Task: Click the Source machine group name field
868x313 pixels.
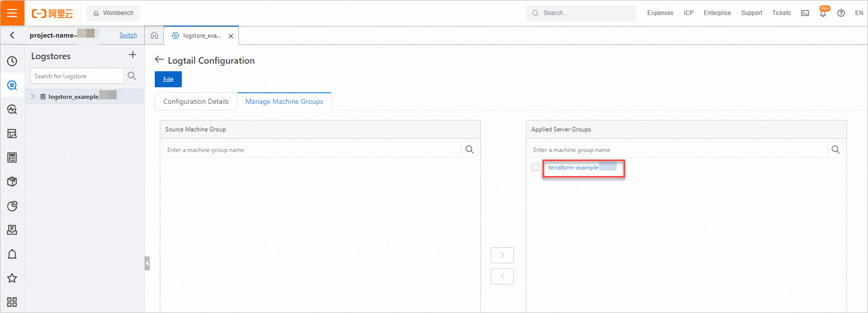Action: point(312,150)
